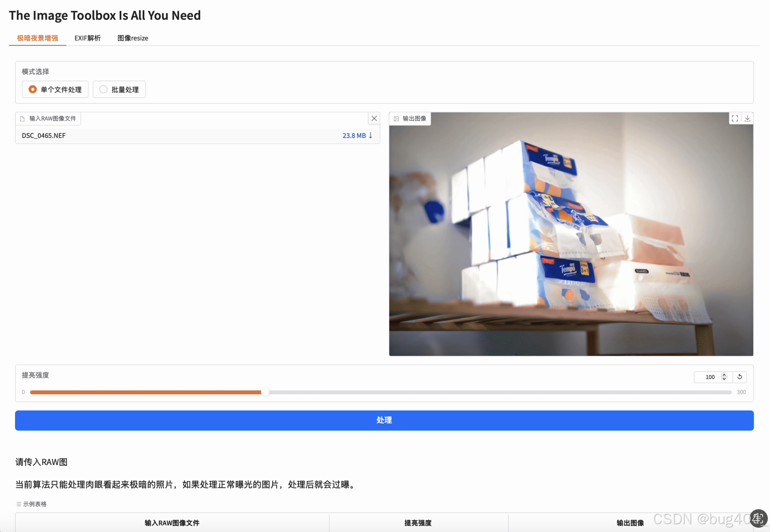Click CSDN watermark avatar icon
770x532 pixels.
(758, 518)
